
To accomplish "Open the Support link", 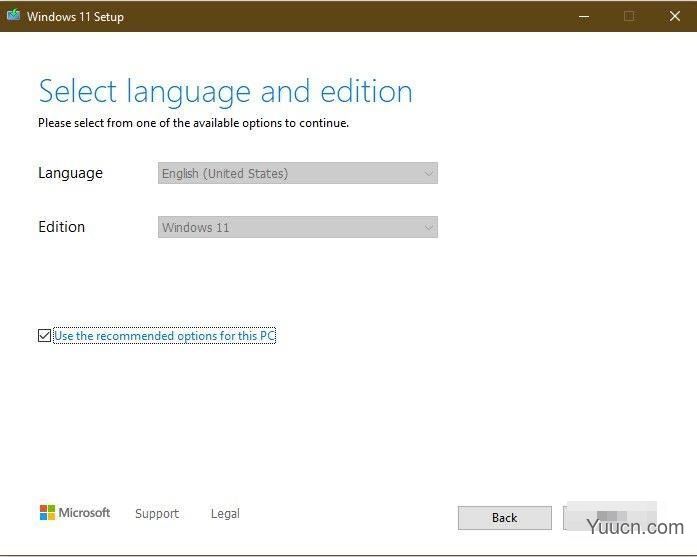I will coord(157,513).
